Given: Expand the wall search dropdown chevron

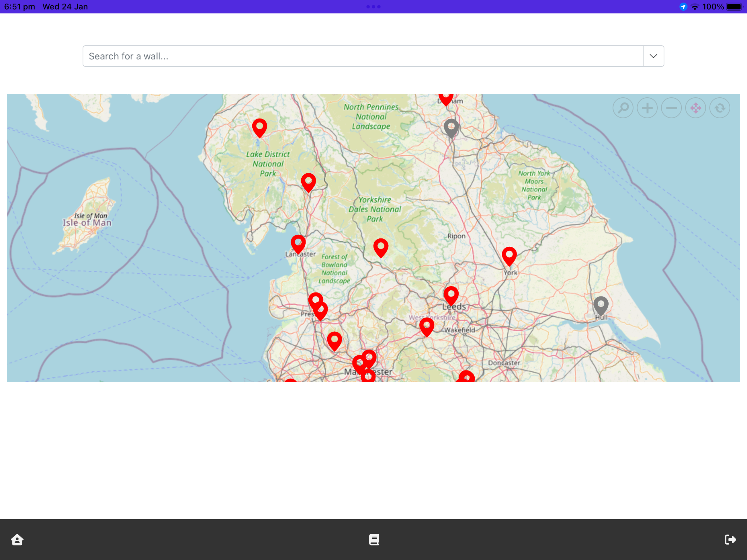Looking at the screenshot, I should [653, 56].
